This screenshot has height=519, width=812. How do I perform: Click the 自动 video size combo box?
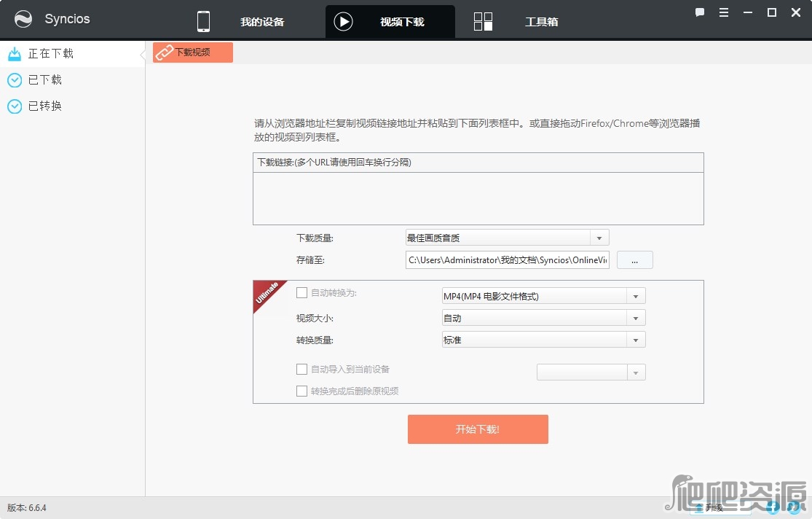[543, 318]
